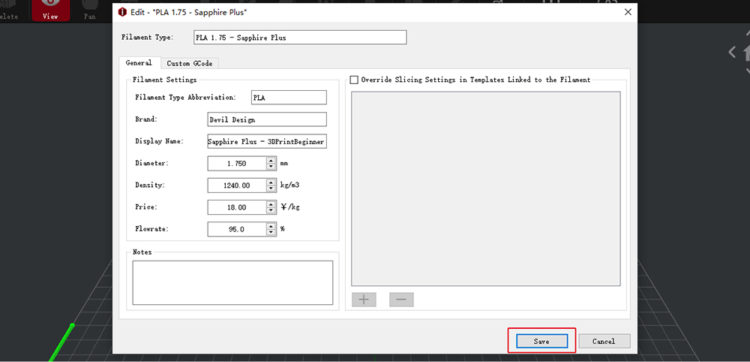Click the Delete tool in main toolbar

click(x=8, y=10)
